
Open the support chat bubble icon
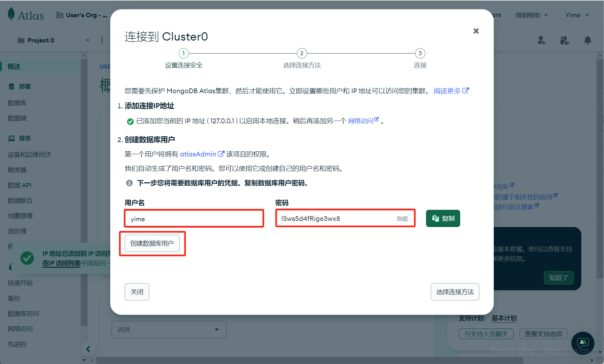(583, 343)
